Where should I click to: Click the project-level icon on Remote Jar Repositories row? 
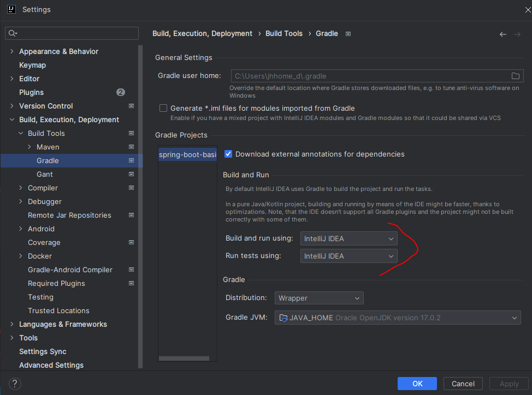click(x=131, y=215)
